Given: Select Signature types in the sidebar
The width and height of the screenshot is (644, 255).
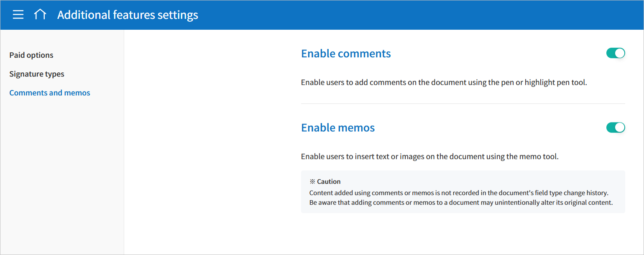Looking at the screenshot, I should [37, 74].
